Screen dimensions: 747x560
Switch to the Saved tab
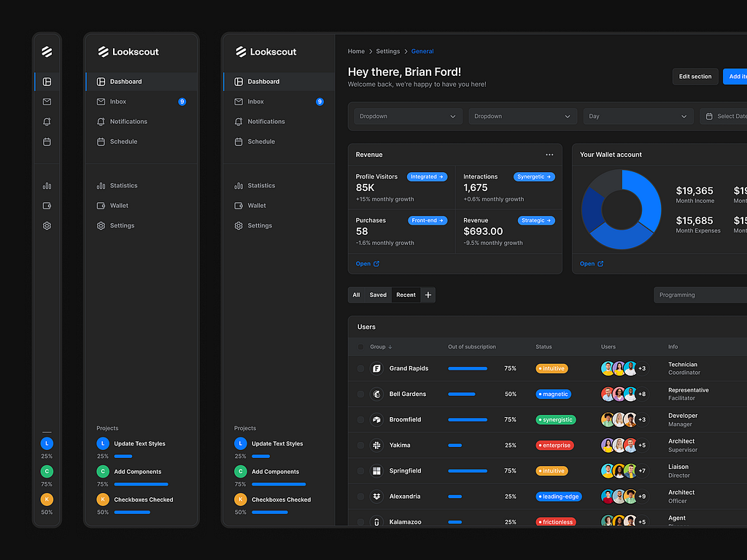pyautogui.click(x=378, y=295)
